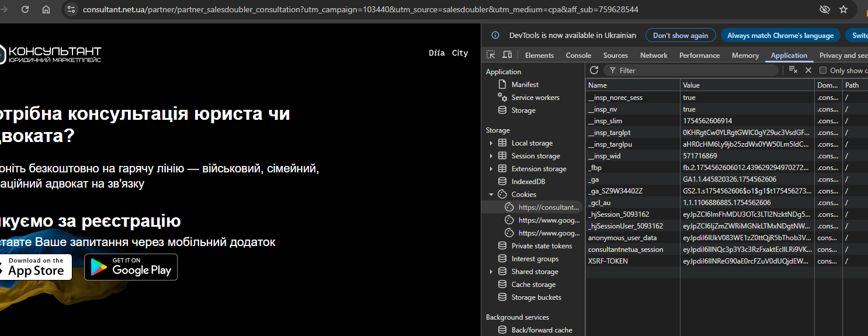Toggle Only show cookies checkbox

pos(823,70)
